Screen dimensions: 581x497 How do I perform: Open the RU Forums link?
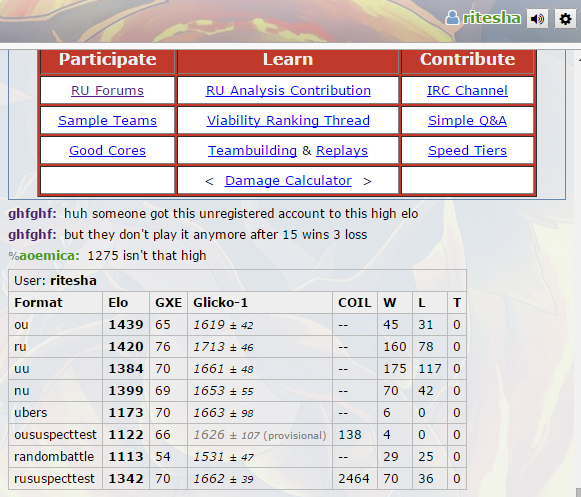107,90
